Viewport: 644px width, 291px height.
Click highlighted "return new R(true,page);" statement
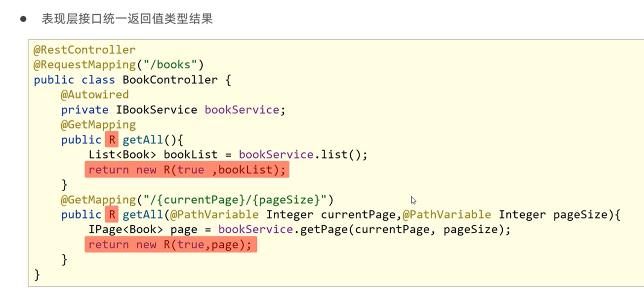click(x=171, y=244)
